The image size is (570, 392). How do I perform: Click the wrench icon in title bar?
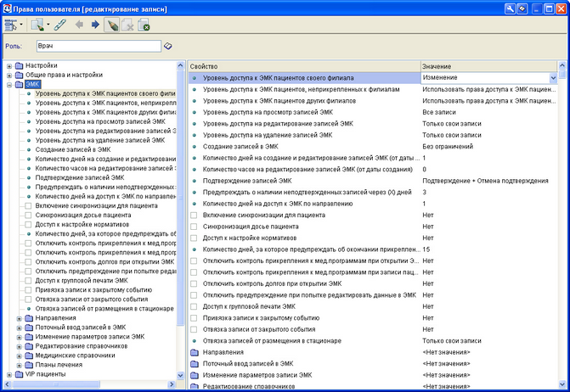tap(510, 8)
